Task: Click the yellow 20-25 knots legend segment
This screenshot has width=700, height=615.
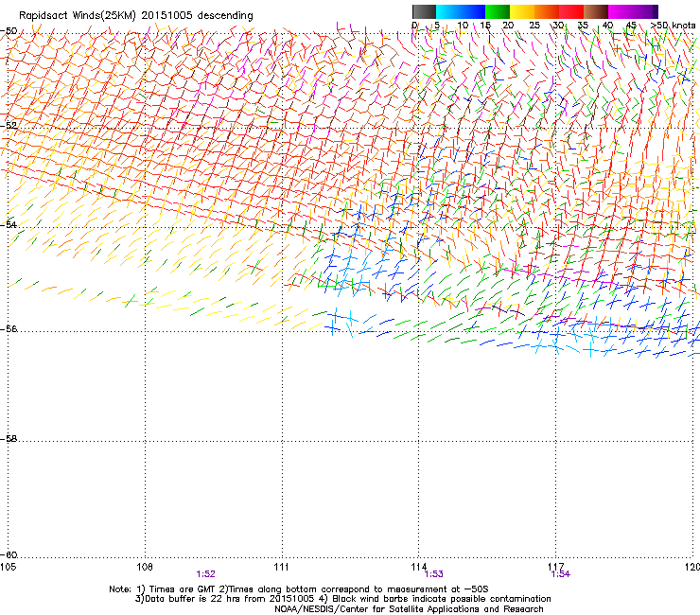Action: point(522,11)
